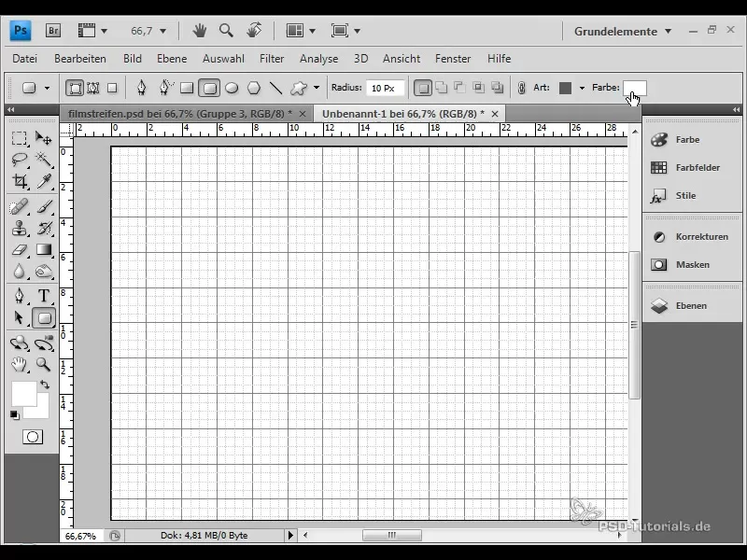Select the Brush tool

pos(43,207)
